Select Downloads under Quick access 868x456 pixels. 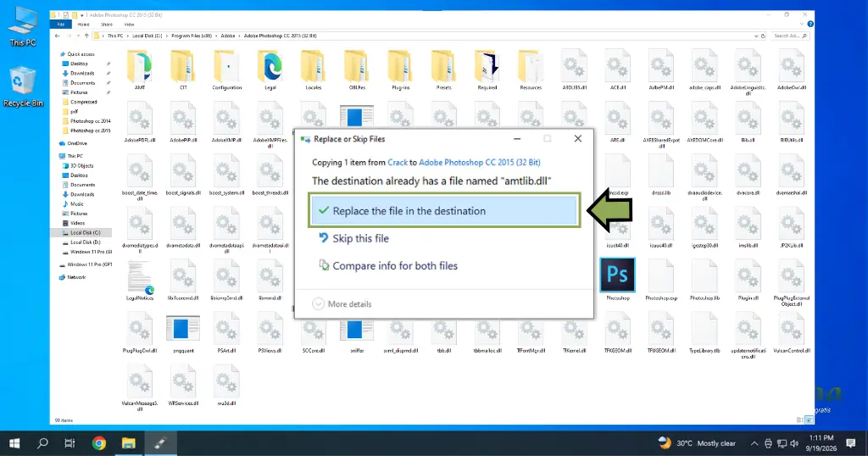point(82,73)
